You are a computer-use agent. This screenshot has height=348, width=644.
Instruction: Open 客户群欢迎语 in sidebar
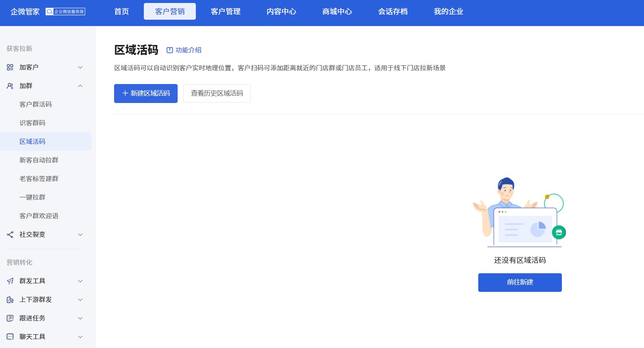pyautogui.click(x=39, y=216)
